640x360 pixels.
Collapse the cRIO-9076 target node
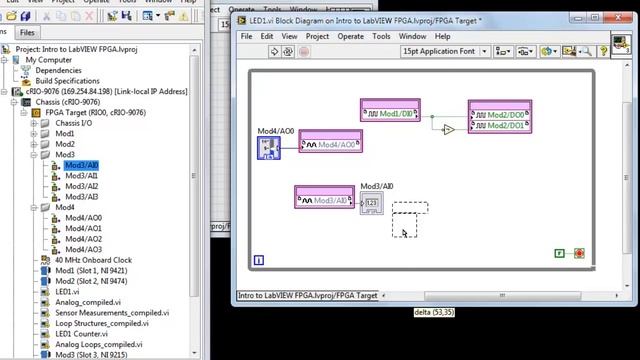coord(4,91)
